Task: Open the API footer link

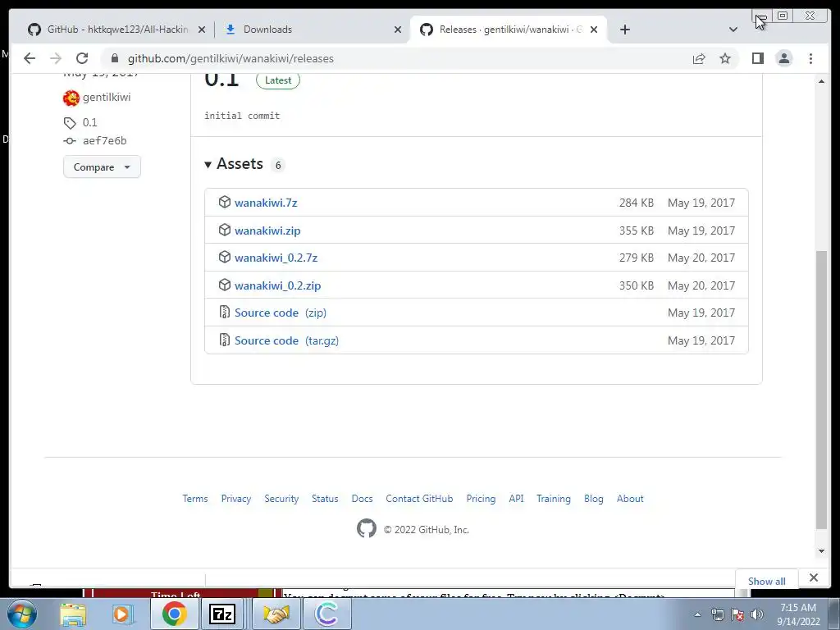Action: (x=516, y=498)
